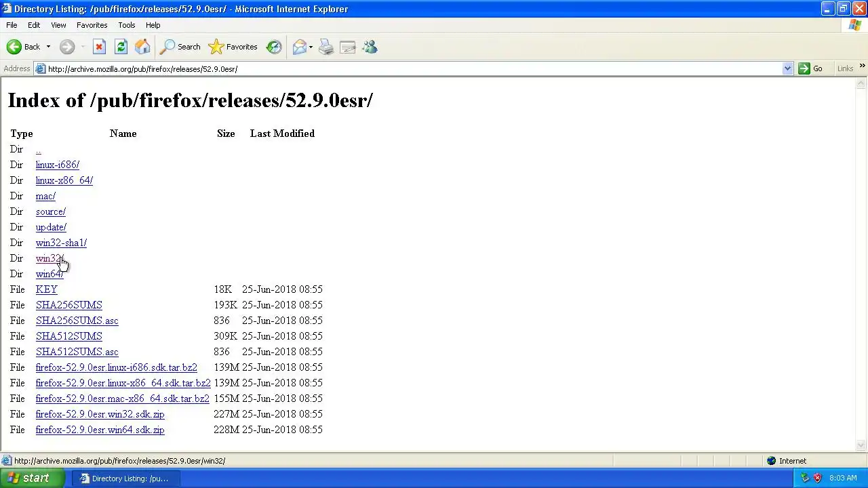This screenshot has height=488, width=868.
Task: Refresh the page with the Refresh icon
Action: (x=121, y=47)
